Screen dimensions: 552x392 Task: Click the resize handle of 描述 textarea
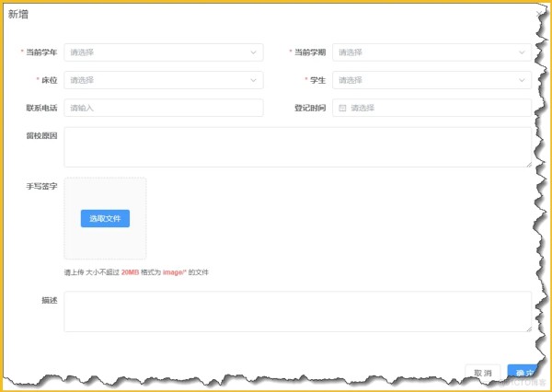point(529,329)
